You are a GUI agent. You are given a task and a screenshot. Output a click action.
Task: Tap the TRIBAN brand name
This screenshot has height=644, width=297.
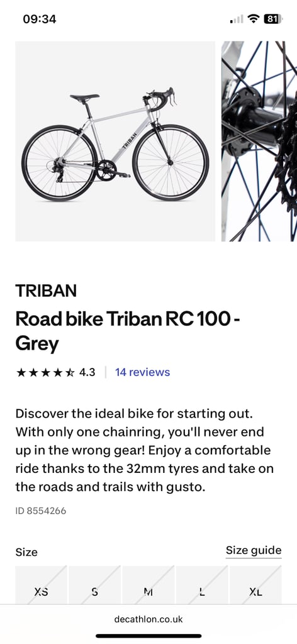(x=46, y=291)
